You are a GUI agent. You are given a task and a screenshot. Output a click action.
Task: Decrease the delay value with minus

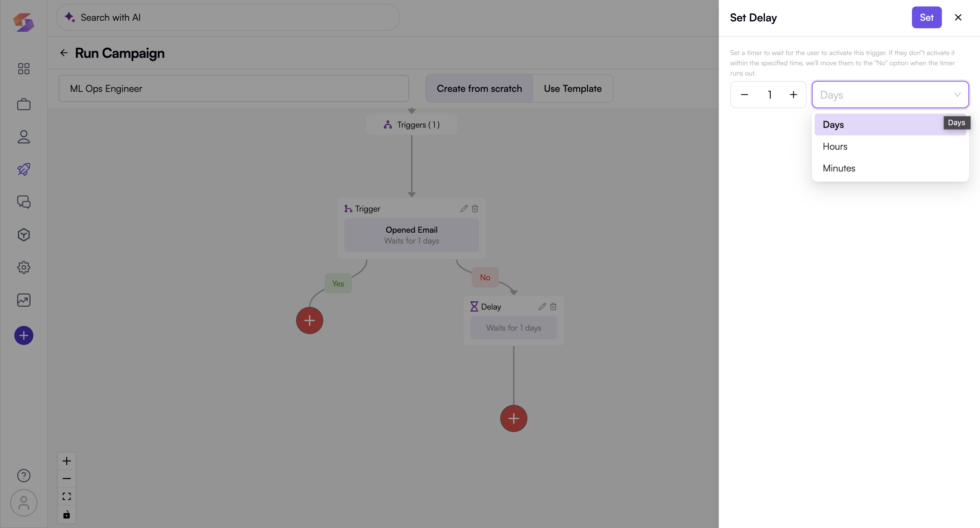[745, 95]
